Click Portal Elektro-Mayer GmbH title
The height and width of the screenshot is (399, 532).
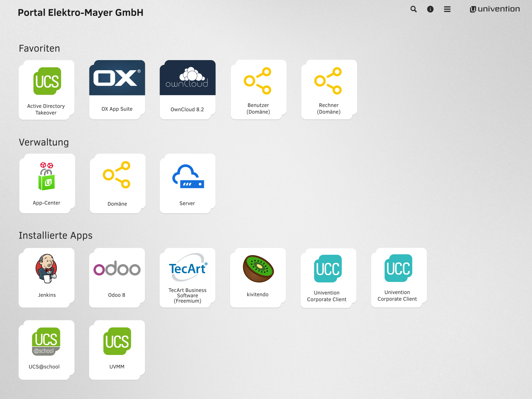click(80, 13)
